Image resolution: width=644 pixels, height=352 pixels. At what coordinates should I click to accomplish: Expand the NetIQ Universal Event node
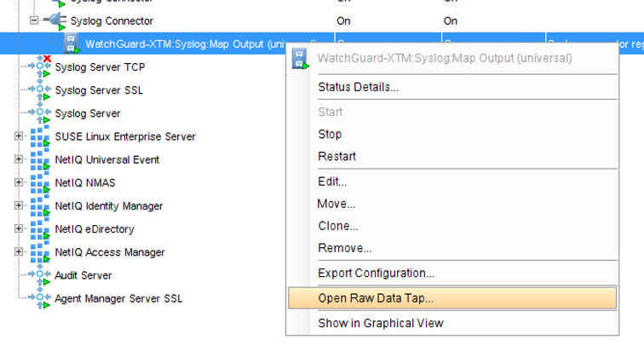19,159
